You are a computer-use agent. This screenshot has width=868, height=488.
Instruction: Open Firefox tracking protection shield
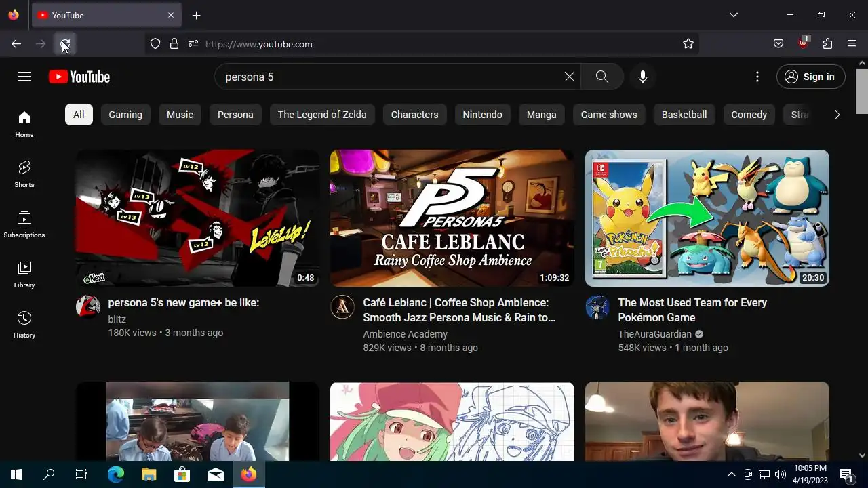click(x=155, y=44)
